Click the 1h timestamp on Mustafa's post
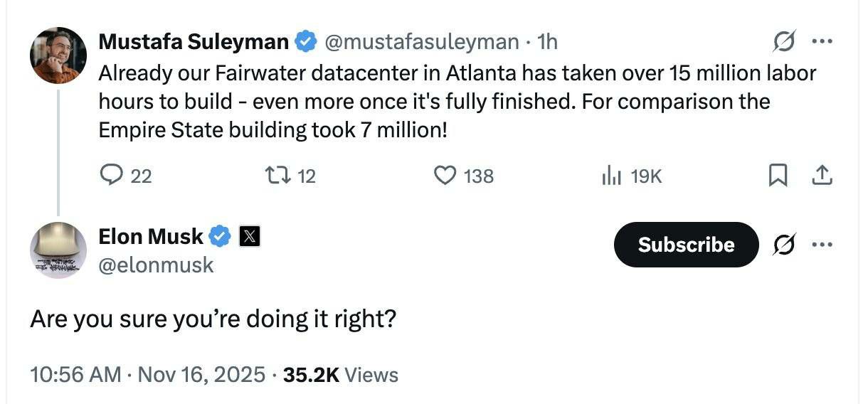This screenshot has height=404, width=868. click(548, 42)
